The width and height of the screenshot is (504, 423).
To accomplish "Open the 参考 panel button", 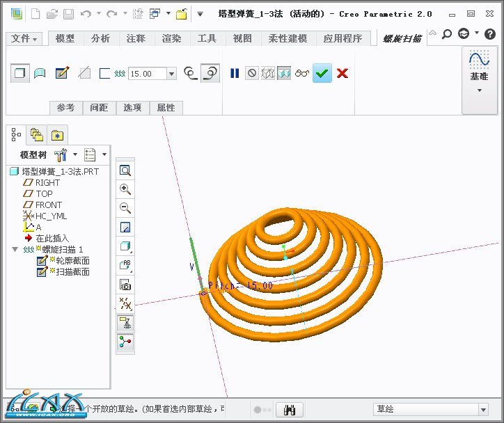I will (x=66, y=108).
